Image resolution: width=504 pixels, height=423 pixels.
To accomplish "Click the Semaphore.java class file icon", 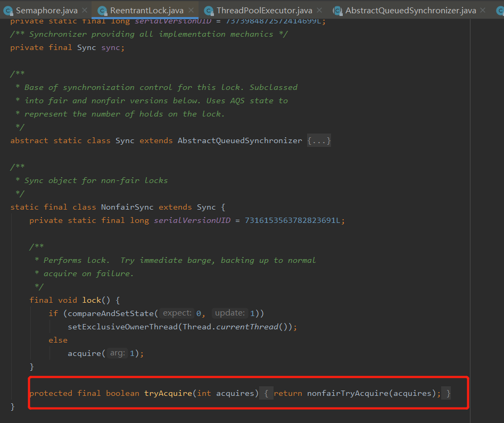I will coord(8,11).
